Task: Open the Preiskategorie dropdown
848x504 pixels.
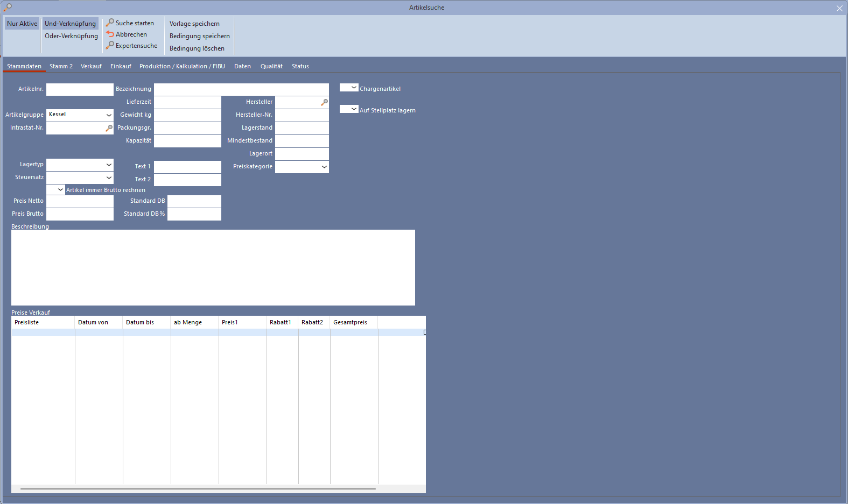Action: [324, 167]
